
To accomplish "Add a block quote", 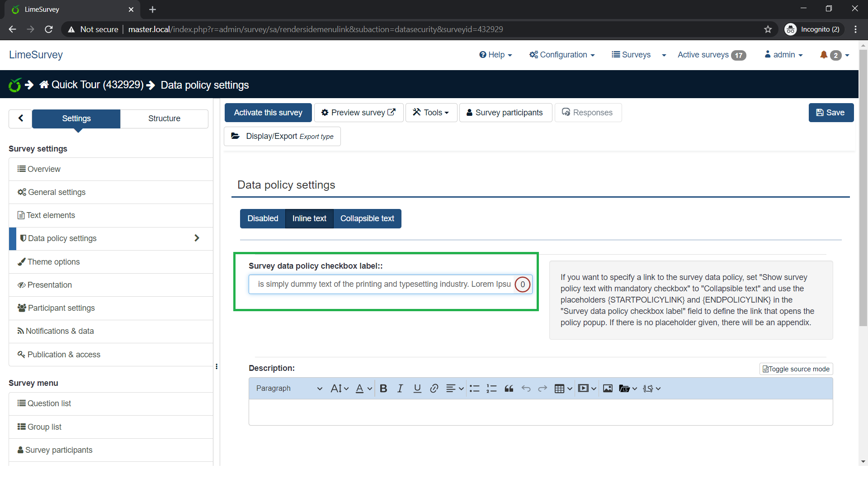I will [509, 389].
